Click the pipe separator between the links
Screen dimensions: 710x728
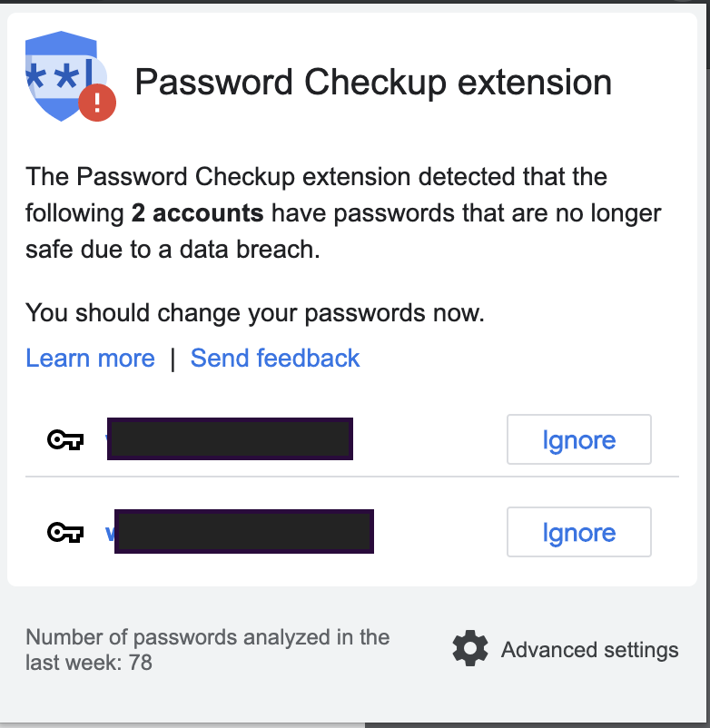pos(173,359)
